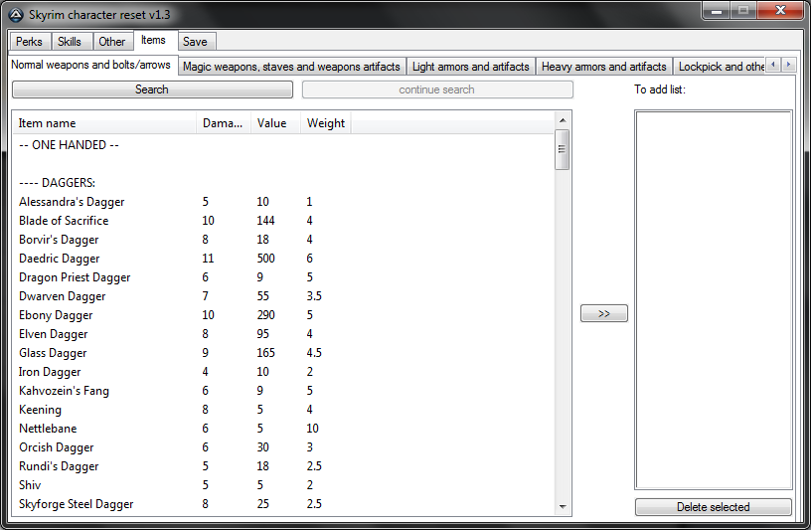
Task: Select Nettlebane row
Action: (283, 429)
